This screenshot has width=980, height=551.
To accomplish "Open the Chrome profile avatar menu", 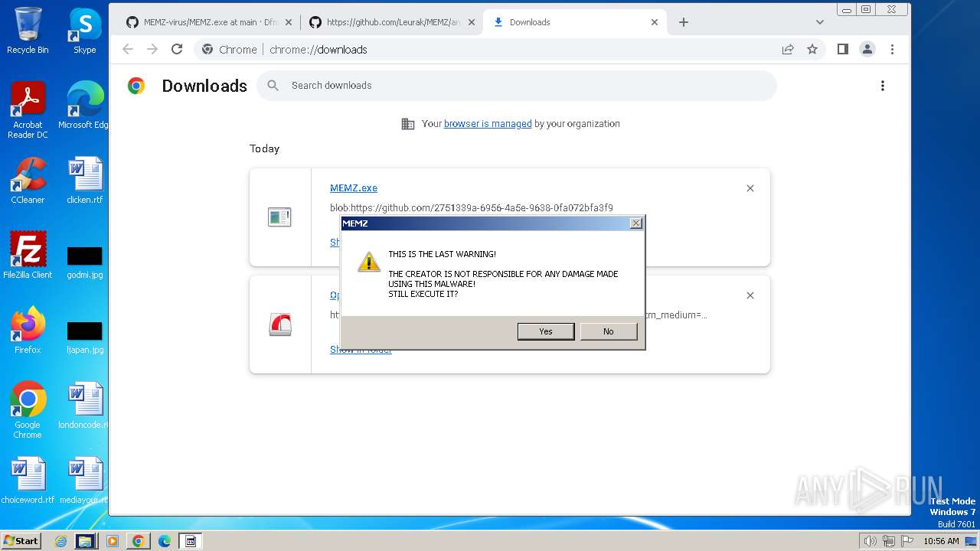I will tap(867, 49).
